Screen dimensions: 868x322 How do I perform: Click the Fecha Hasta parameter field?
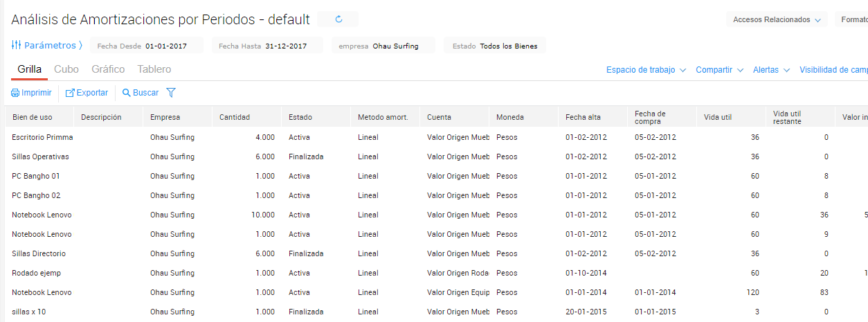tap(267, 46)
